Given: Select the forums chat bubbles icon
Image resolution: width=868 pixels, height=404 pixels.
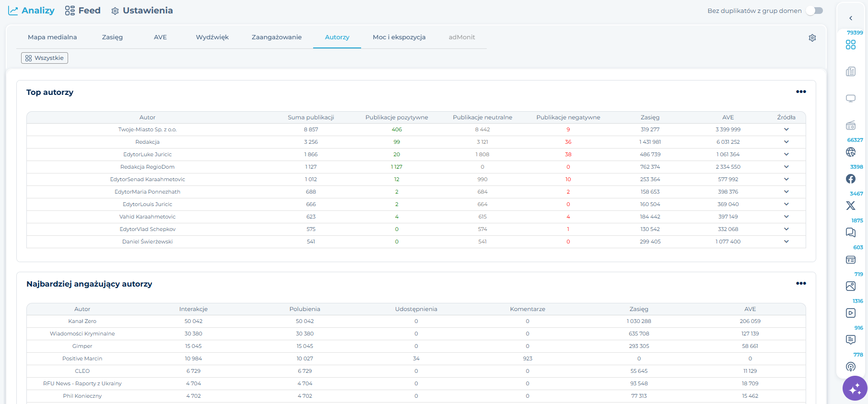Looking at the screenshot, I should pyautogui.click(x=851, y=232).
